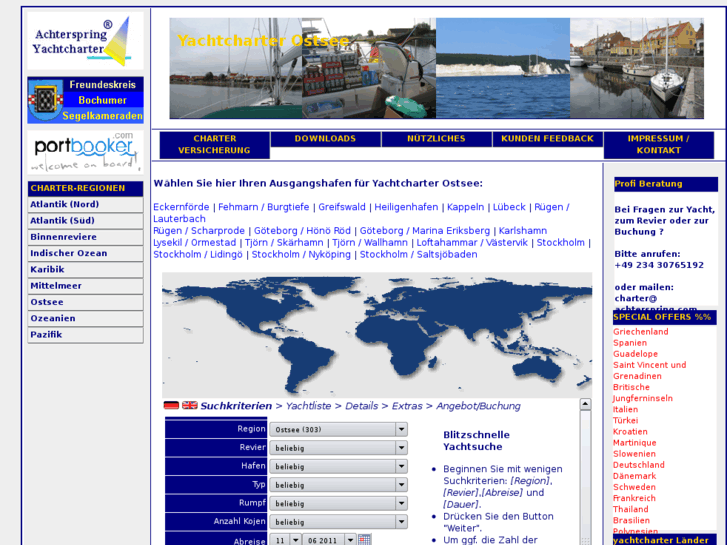Open the Heiligenhafen harbor link
This screenshot has width=727, height=545.
coord(406,207)
